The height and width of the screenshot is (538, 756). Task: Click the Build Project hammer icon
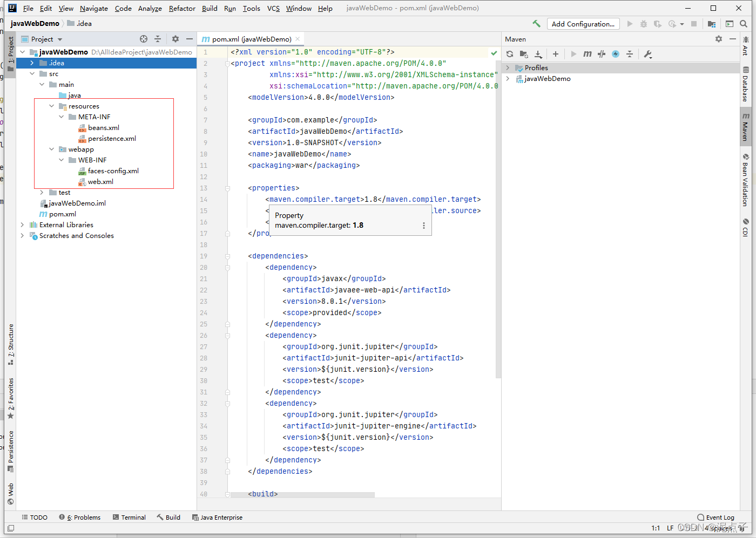(536, 24)
